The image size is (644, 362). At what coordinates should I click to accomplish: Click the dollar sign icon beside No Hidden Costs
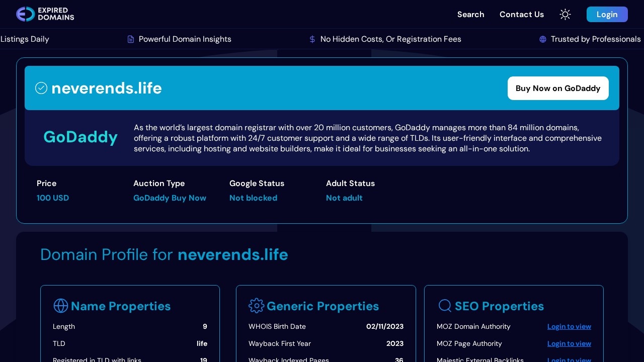click(312, 39)
